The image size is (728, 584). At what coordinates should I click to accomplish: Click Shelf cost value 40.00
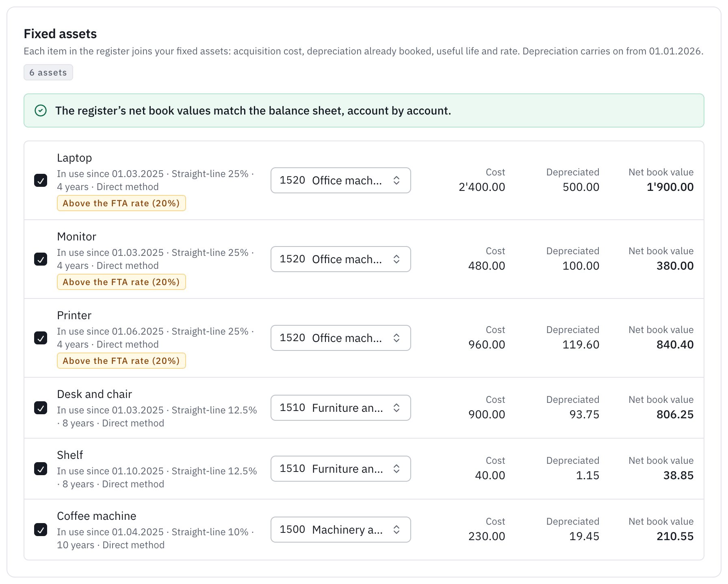point(490,475)
